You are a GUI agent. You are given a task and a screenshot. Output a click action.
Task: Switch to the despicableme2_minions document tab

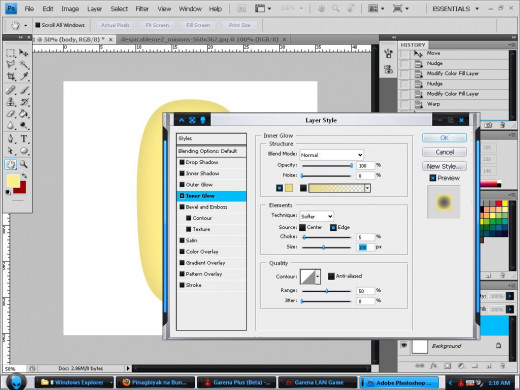[199, 39]
